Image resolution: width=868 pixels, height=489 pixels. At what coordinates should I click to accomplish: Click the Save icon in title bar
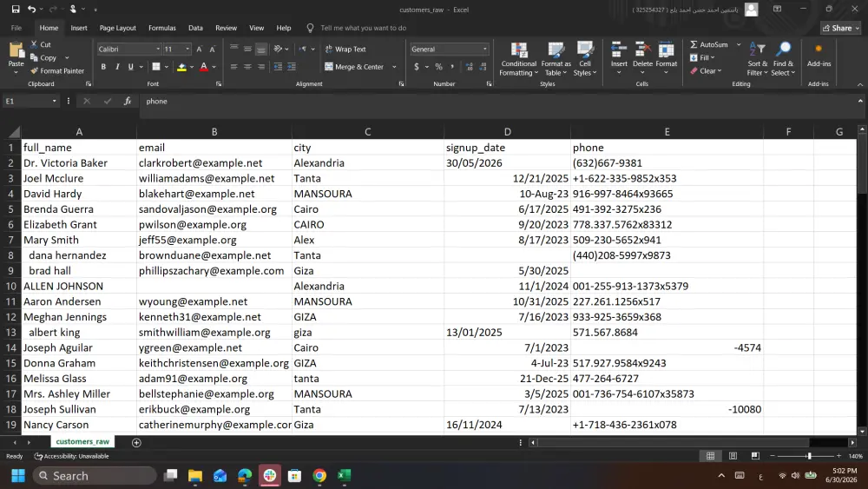16,10
